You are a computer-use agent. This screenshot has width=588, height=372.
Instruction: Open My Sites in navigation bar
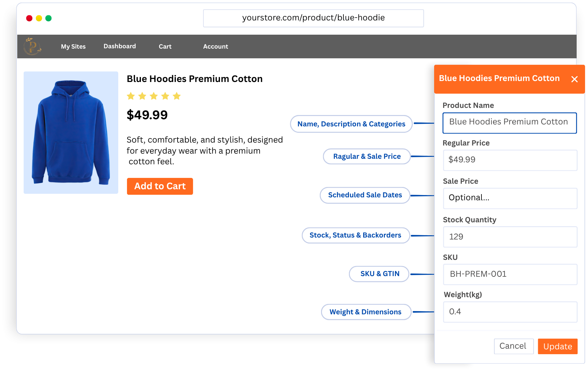click(73, 46)
